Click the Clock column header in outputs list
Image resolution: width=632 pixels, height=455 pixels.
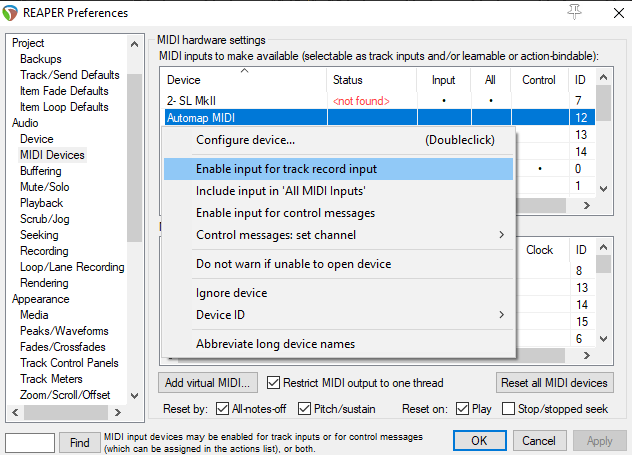pyautogui.click(x=539, y=250)
